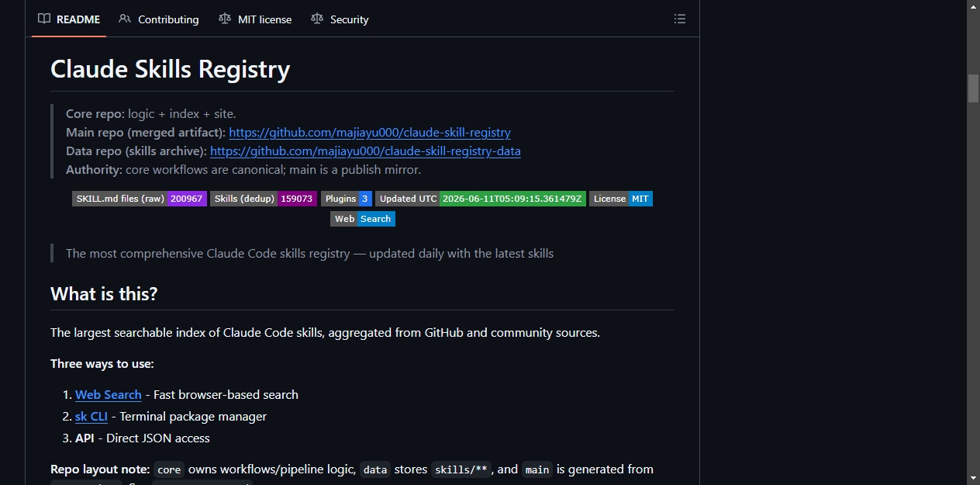980x485 pixels.
Task: Click the vertical scrollbar thumb
Action: 973,88
